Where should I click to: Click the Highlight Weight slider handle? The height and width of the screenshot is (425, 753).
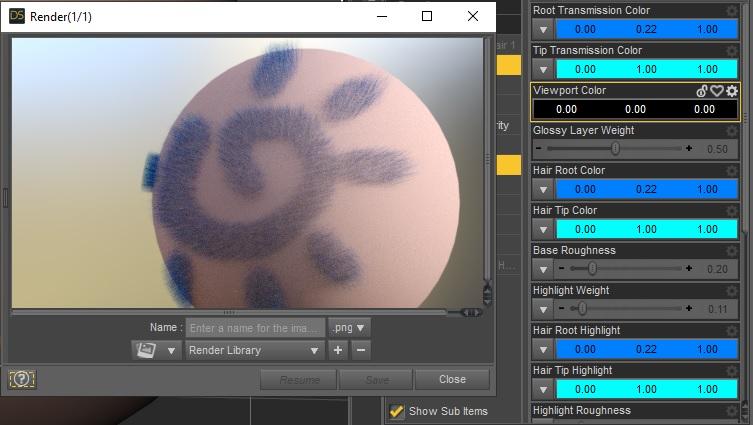tap(582, 308)
